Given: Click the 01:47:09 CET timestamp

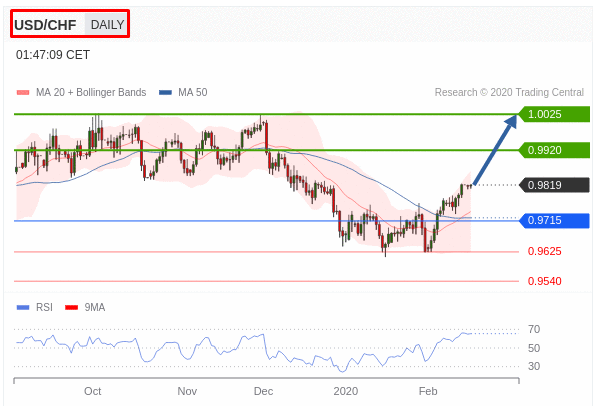Looking at the screenshot, I should 53,55.
